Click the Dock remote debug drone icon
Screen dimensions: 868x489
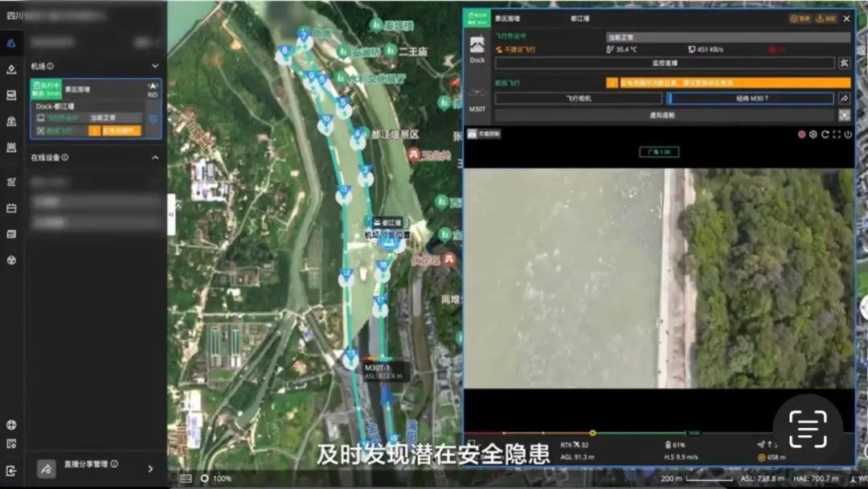pyautogui.click(x=844, y=63)
